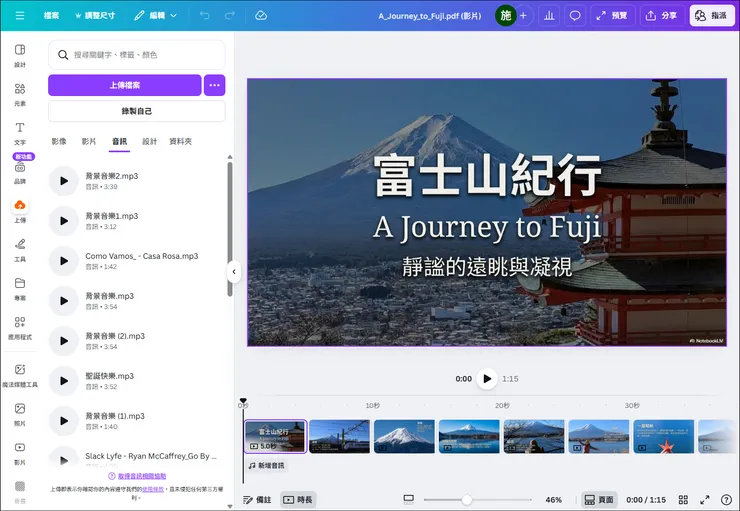Click the undo arrow
Image resolution: width=740 pixels, height=511 pixels.
coord(205,16)
